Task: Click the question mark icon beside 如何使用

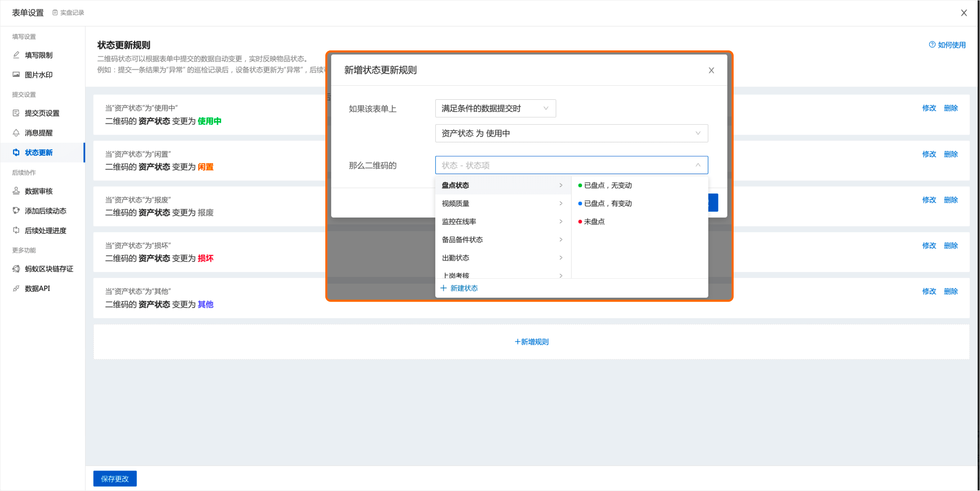Action: pos(932,45)
